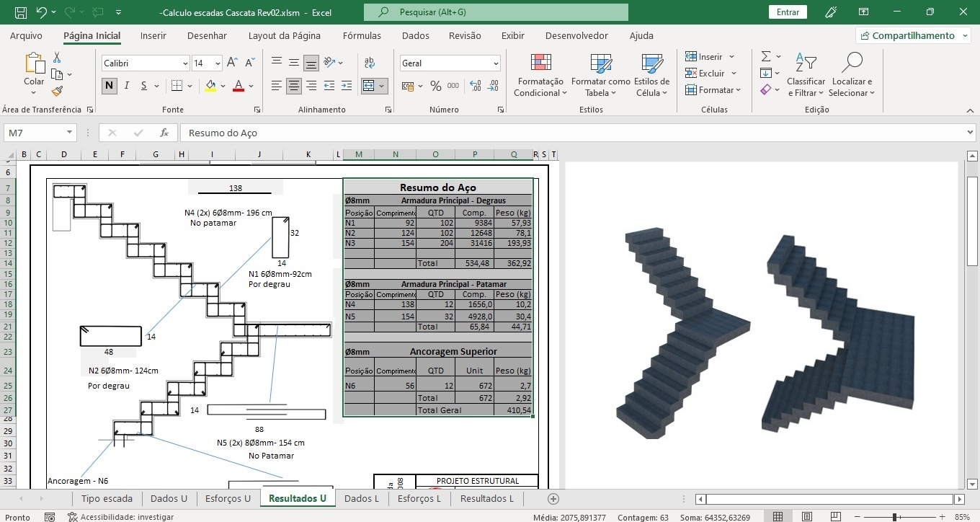Click the zoom slider in status bar

[x=894, y=516]
